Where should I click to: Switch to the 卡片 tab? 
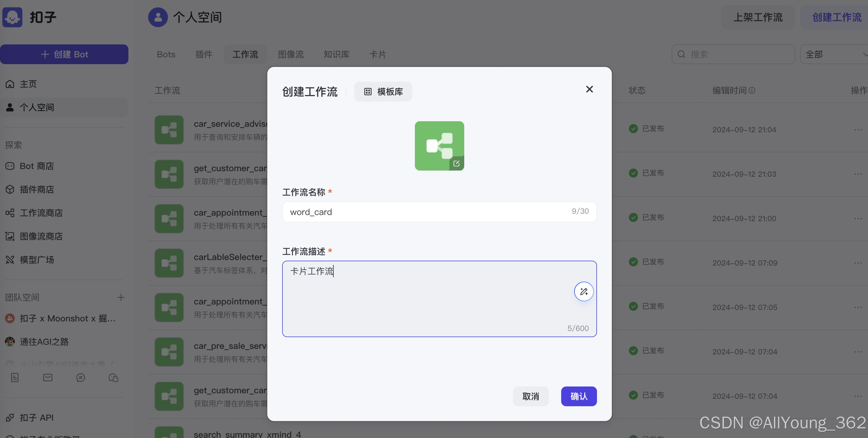point(378,54)
